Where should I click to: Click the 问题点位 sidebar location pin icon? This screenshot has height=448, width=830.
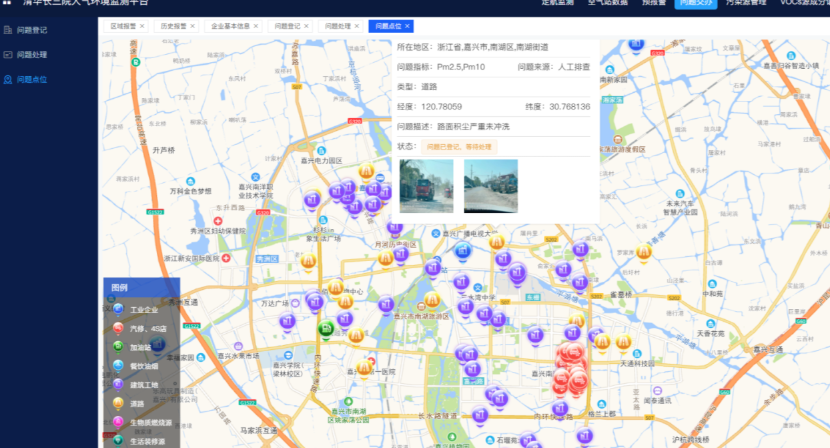point(8,79)
